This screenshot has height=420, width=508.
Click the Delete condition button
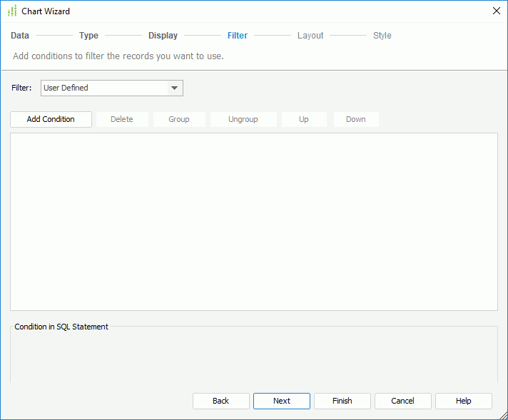coord(122,119)
